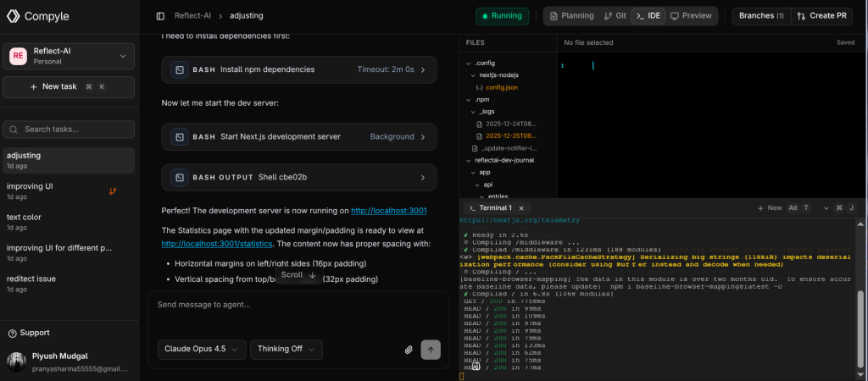Click the magnifier icon in Search tasks
Screen dimensions: 868x381
(x=14, y=130)
